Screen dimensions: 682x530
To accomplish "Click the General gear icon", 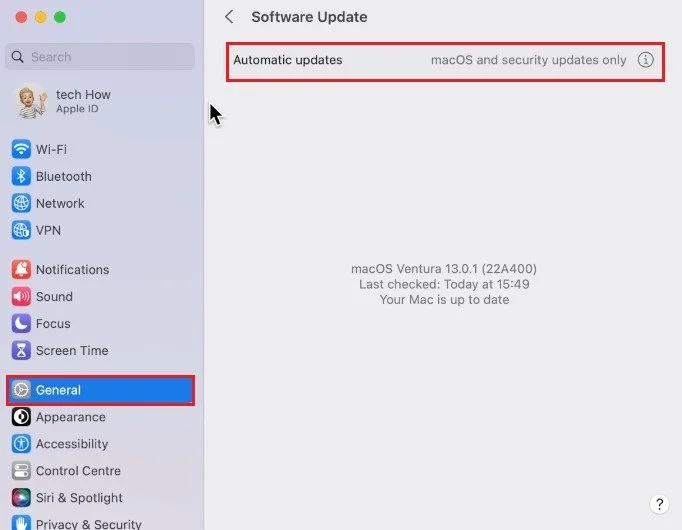I will click(x=21, y=390).
